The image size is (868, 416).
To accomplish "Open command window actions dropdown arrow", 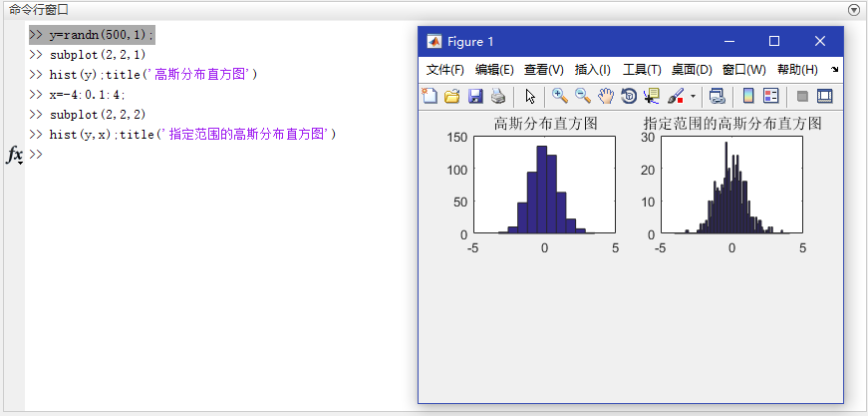I will tap(853, 10).
